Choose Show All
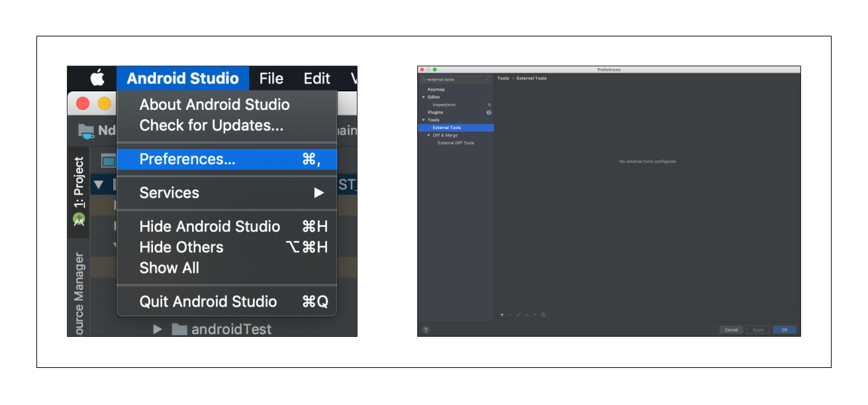 [227, 267]
